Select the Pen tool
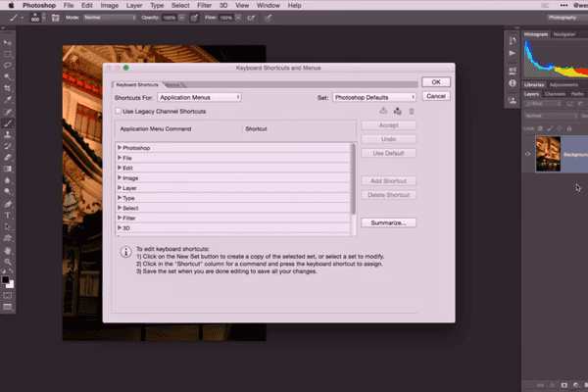Image resolution: width=588 pixels, height=392 pixels. [x=8, y=204]
